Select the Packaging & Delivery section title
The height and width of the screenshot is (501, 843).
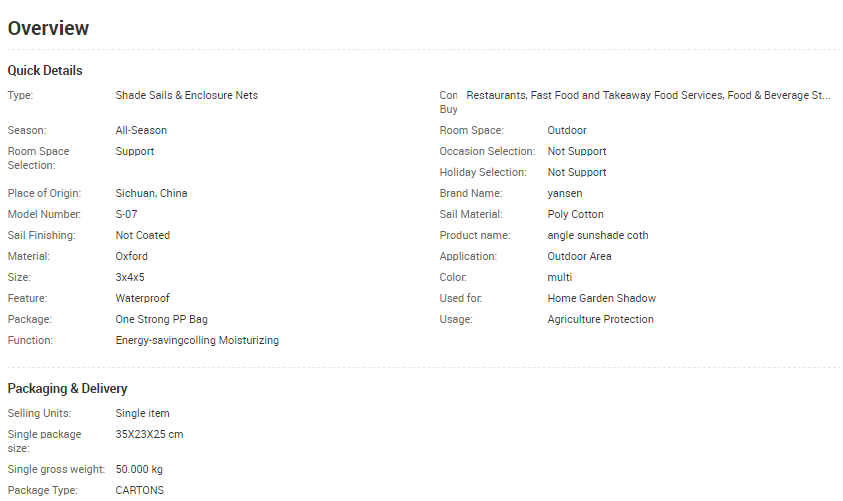point(67,388)
